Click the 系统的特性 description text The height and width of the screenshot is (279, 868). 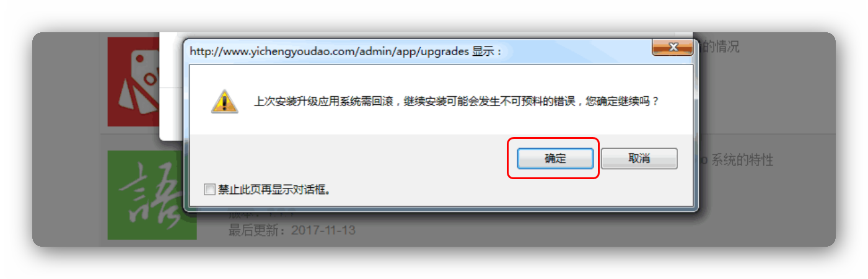click(x=742, y=161)
